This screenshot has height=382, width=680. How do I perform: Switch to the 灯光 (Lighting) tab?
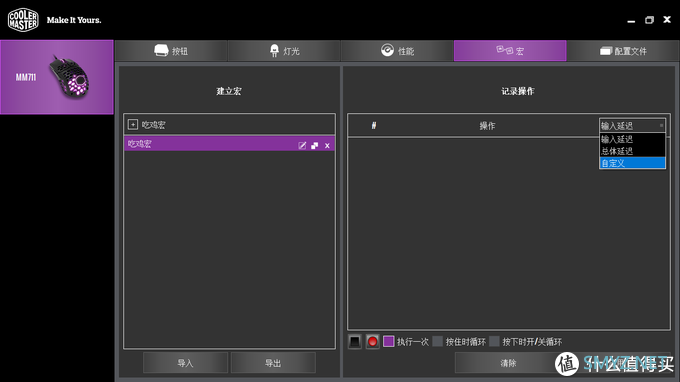(x=284, y=51)
